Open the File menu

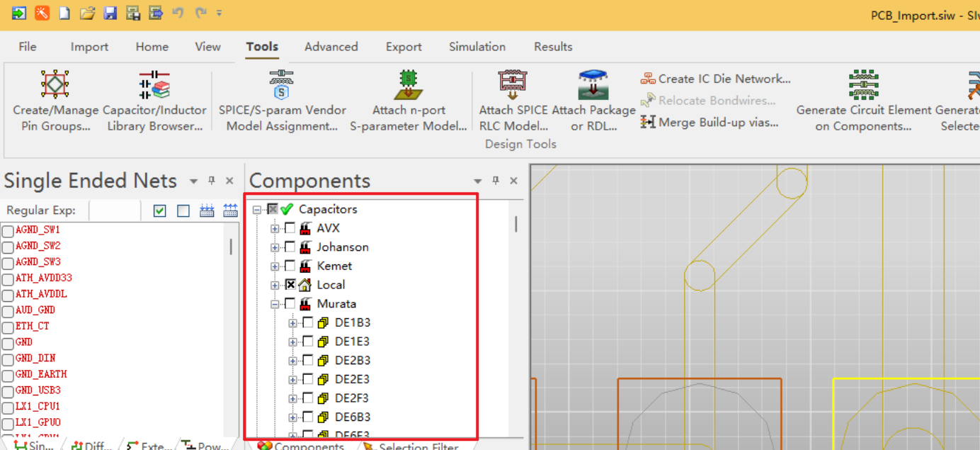pos(28,47)
